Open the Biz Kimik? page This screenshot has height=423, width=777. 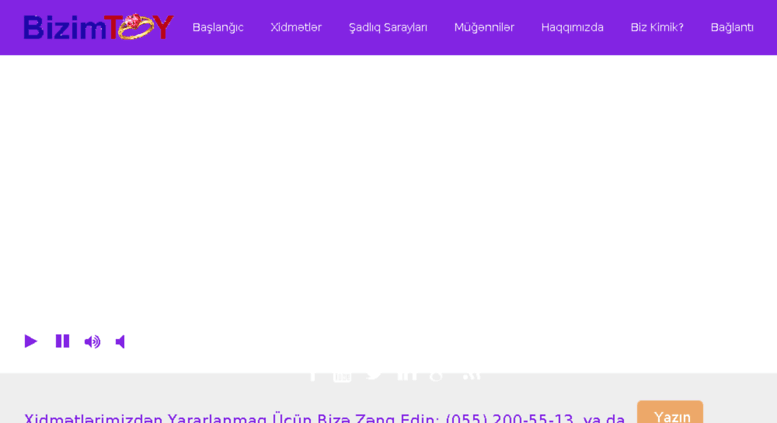657,27
